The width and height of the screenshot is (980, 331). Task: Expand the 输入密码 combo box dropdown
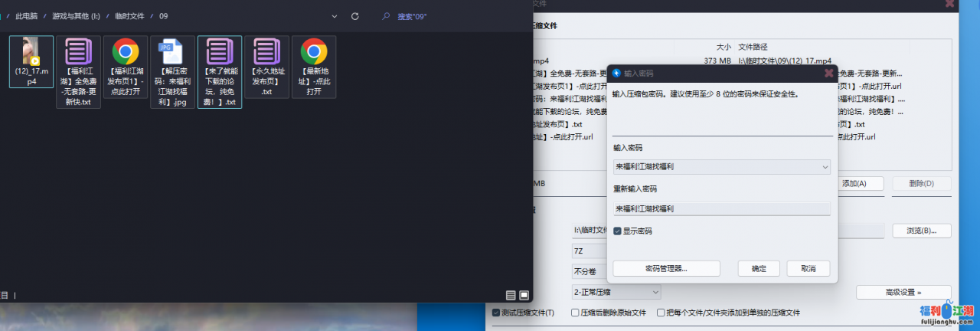point(824,166)
